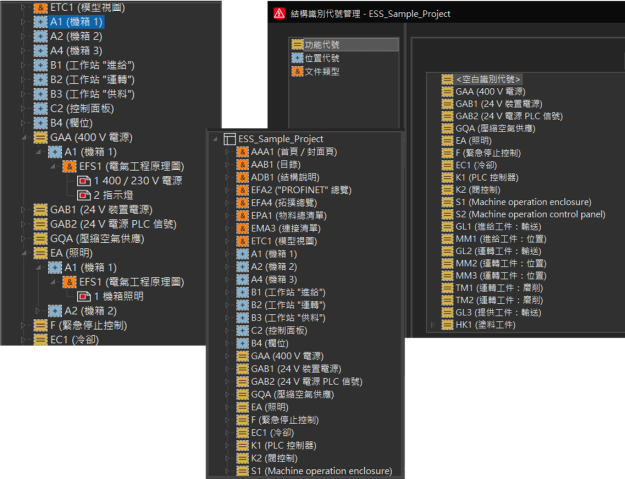
Task: Select 位置代號 category icon
Action: [296, 58]
